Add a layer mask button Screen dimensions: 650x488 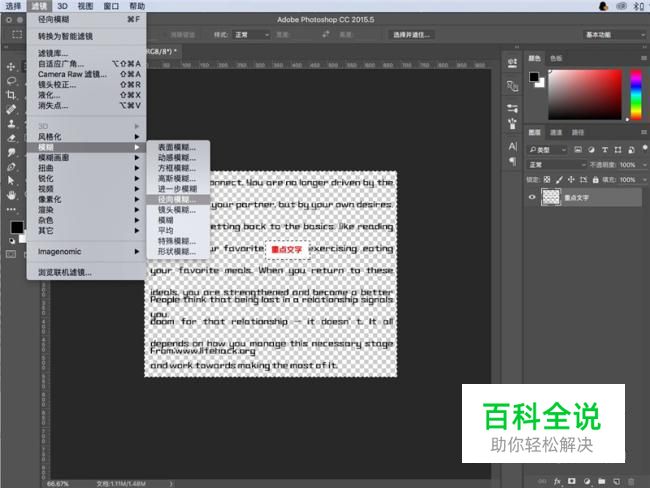572,481
